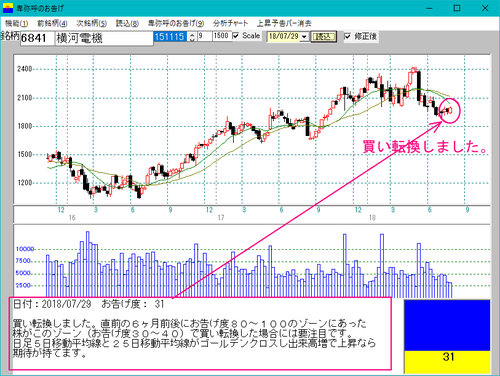Click the 17 year label under chart
Screen dimensions: 500x376
coord(221,218)
